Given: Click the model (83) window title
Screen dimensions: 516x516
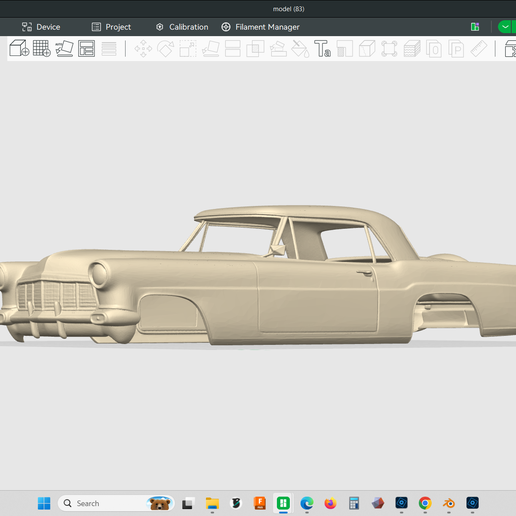Looking at the screenshot, I should [288, 9].
